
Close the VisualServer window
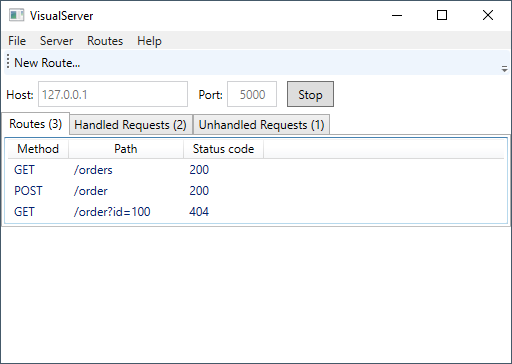click(488, 15)
